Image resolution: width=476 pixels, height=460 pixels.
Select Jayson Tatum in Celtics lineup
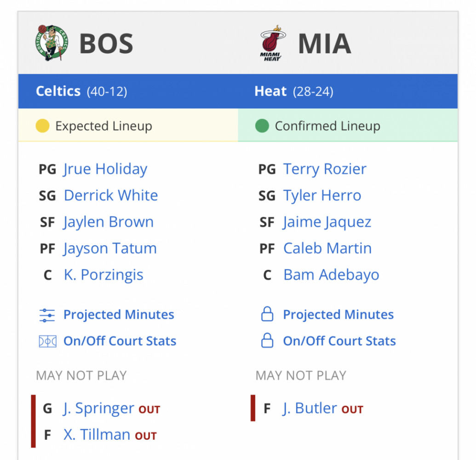tap(110, 249)
